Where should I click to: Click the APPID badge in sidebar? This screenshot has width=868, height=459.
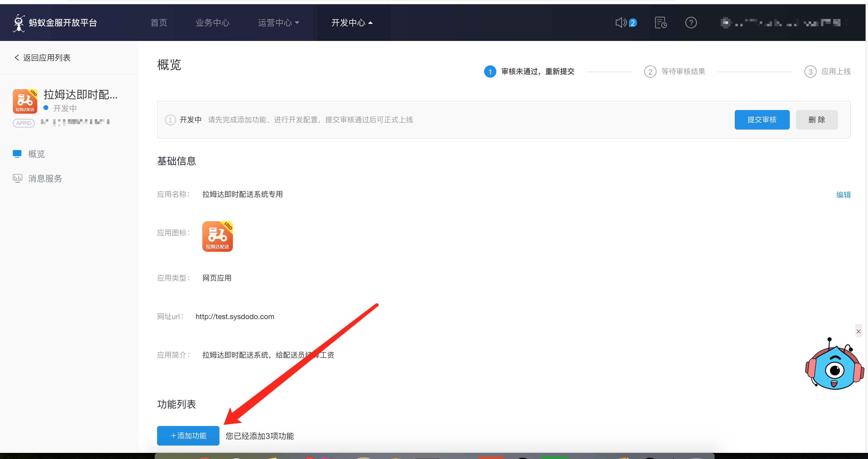point(24,123)
